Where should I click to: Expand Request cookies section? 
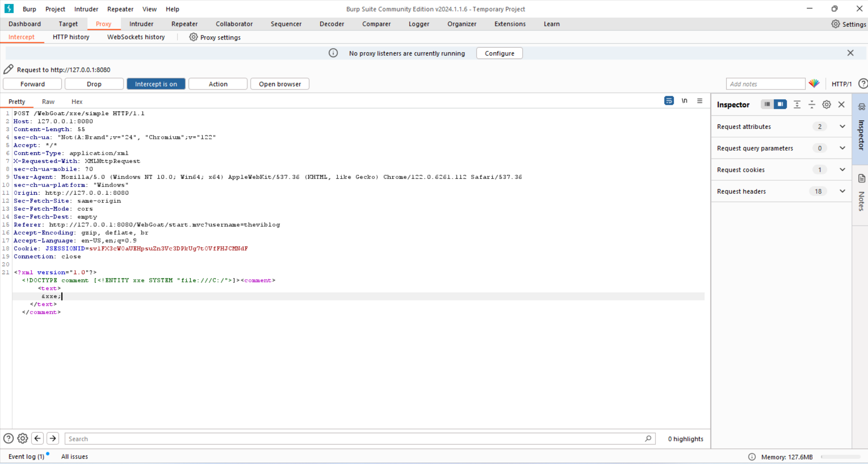(x=843, y=170)
